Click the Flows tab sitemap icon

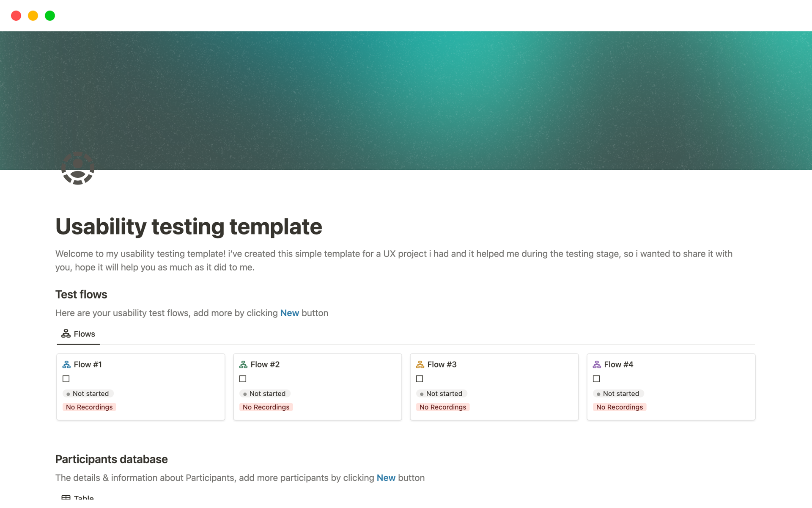click(66, 334)
